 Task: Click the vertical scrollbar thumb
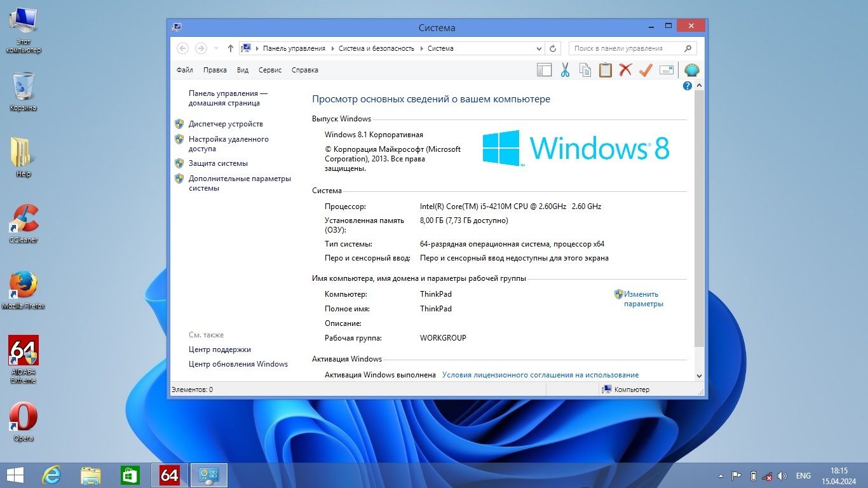point(700,220)
